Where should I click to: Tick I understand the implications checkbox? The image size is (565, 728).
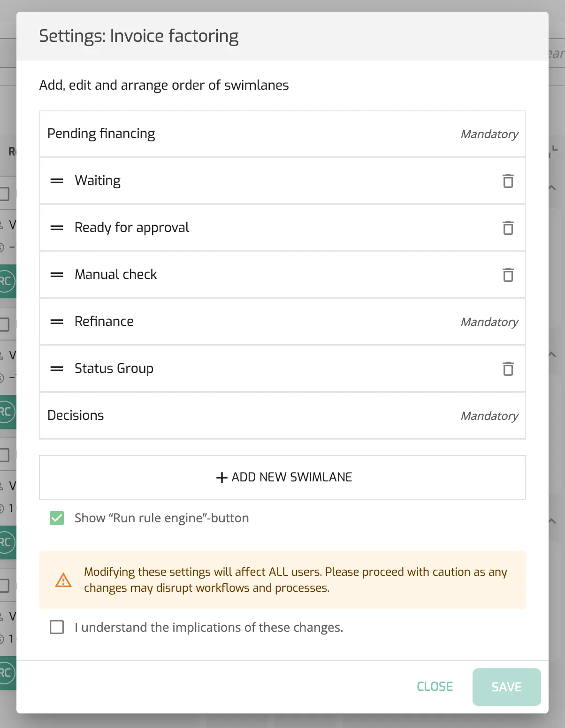(57, 627)
